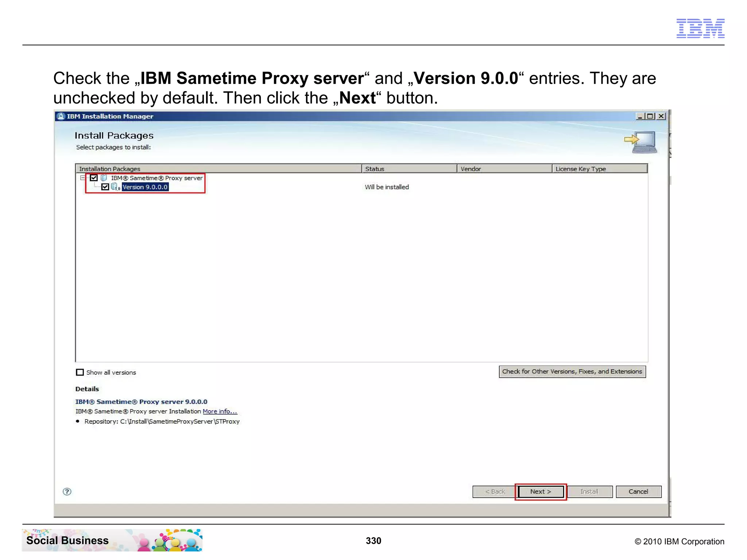Viewport: 747px width, 560px height.
Task: Click the Next > button
Action: pyautogui.click(x=541, y=492)
